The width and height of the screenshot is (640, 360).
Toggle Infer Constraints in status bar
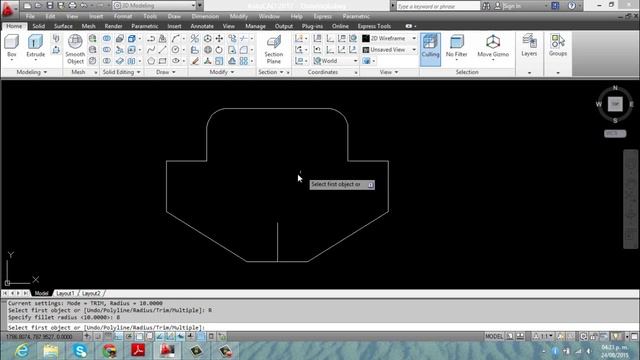(87, 337)
